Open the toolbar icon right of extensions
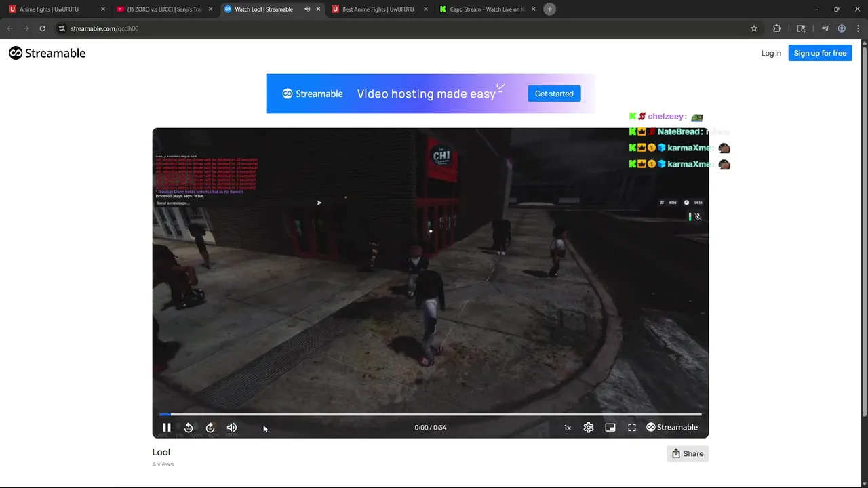Viewport: 868px width, 488px height. click(801, 28)
